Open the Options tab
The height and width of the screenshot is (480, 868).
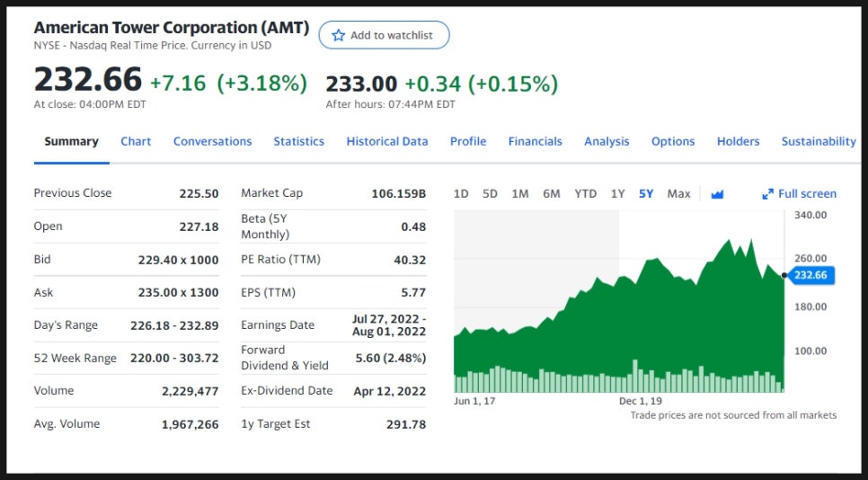[x=673, y=142]
